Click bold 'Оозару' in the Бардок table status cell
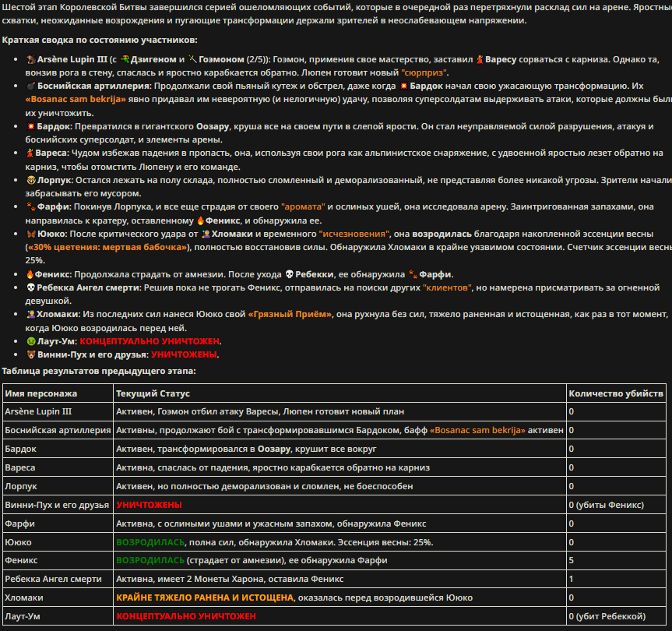 tap(274, 449)
